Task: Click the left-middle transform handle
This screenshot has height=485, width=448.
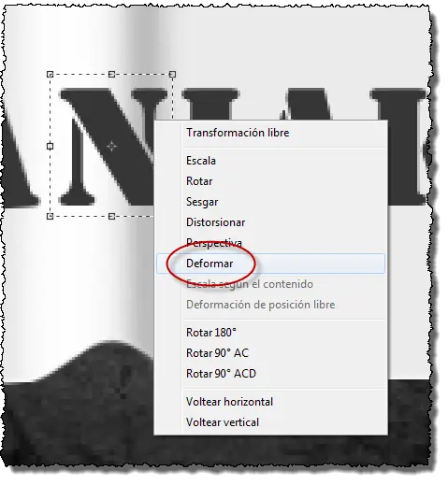Action: 50,146
